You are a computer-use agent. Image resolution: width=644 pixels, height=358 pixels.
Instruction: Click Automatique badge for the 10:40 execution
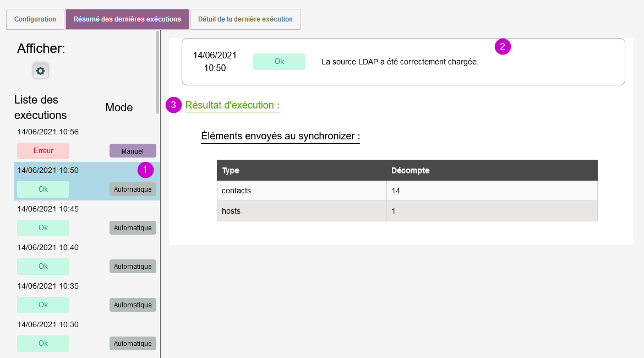[133, 267]
